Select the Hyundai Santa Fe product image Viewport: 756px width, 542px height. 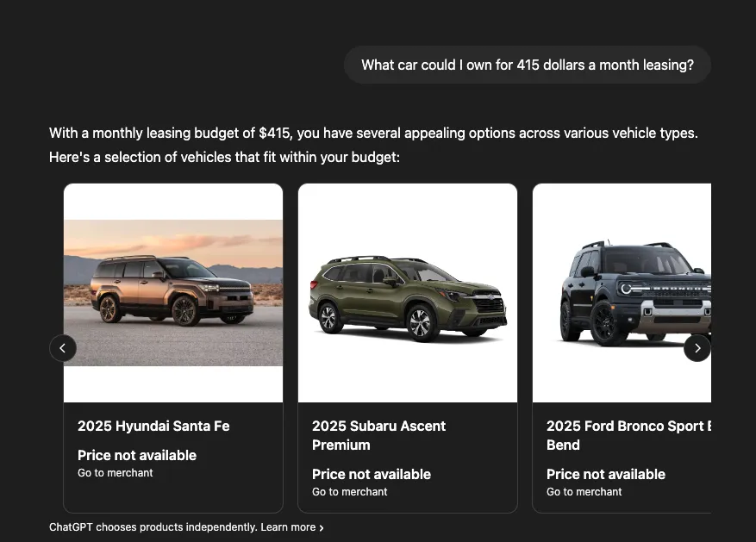[x=172, y=291]
